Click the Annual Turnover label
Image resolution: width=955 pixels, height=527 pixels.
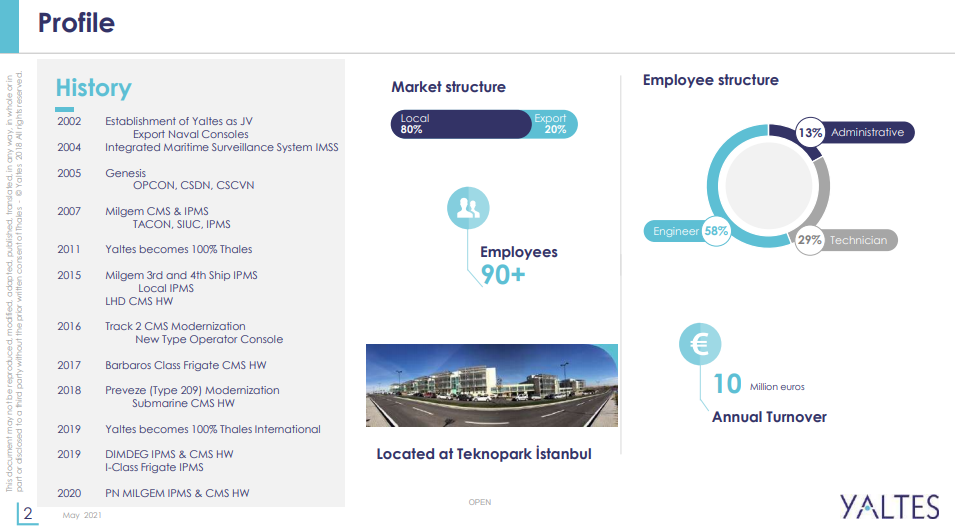point(769,417)
